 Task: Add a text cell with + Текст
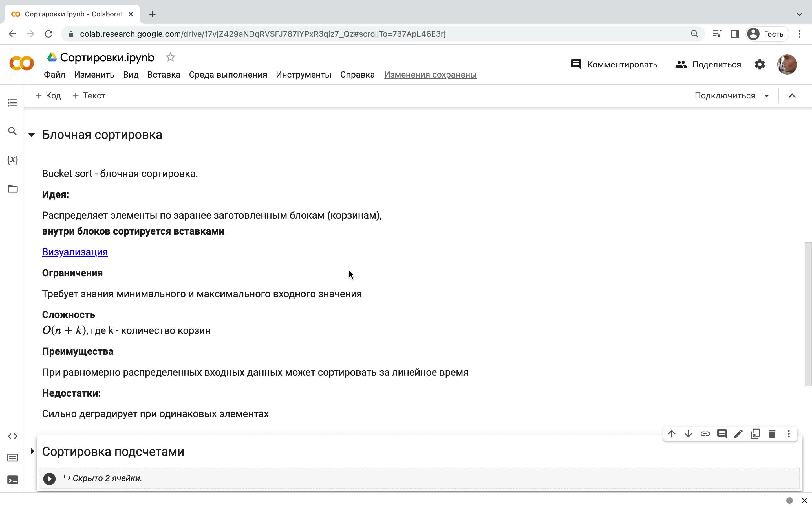pyautogui.click(x=89, y=96)
